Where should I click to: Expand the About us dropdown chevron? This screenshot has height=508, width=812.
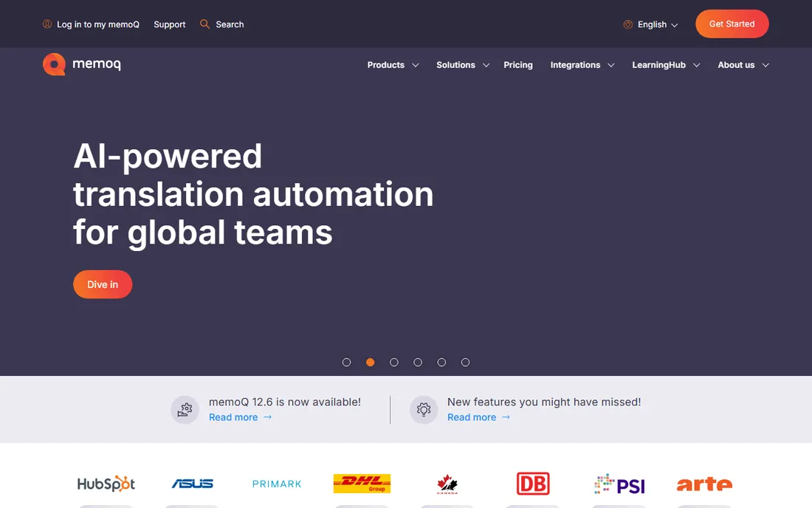(x=765, y=65)
